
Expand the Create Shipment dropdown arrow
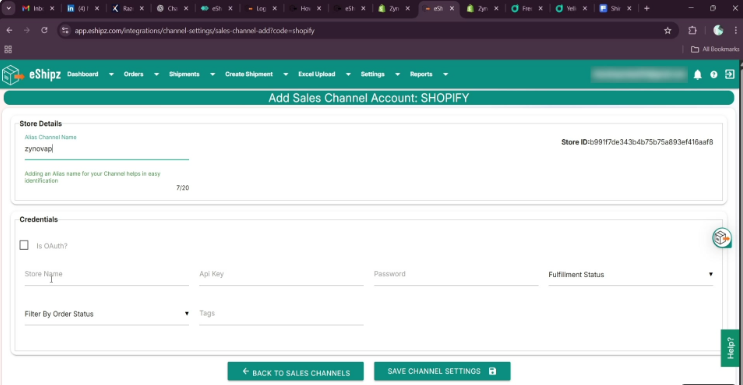285,74
